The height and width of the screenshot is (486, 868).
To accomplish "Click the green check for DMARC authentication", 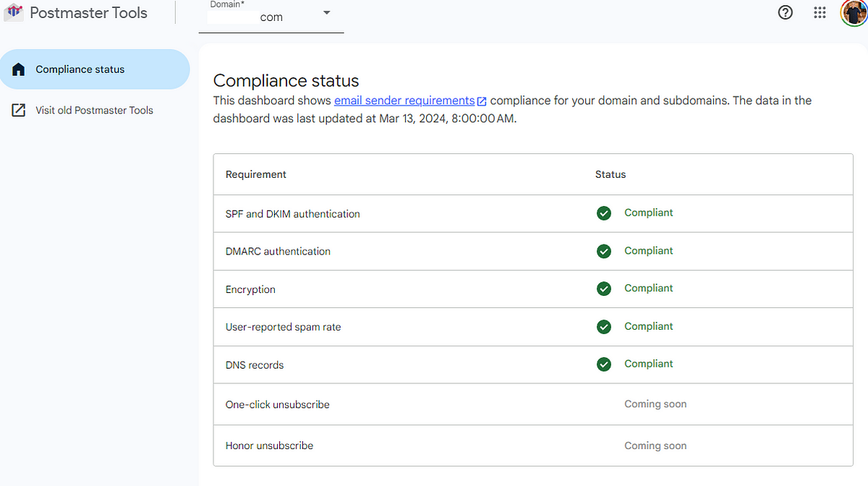I will pos(604,251).
